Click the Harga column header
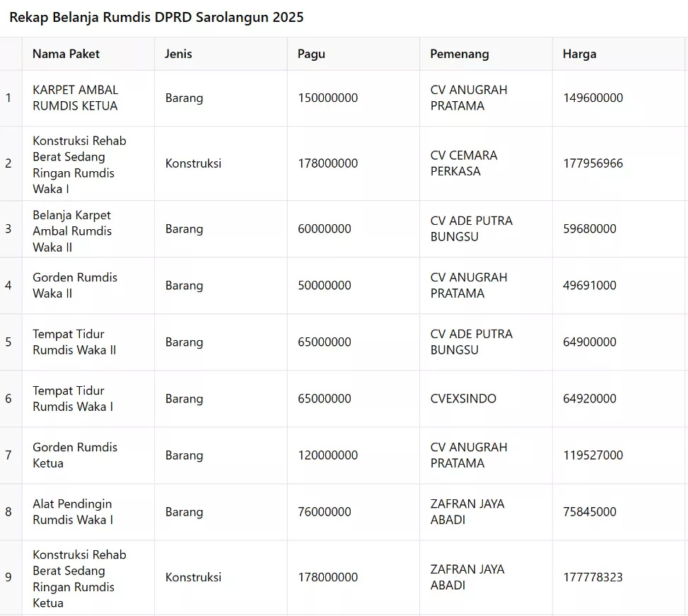688x616 pixels. tap(579, 54)
